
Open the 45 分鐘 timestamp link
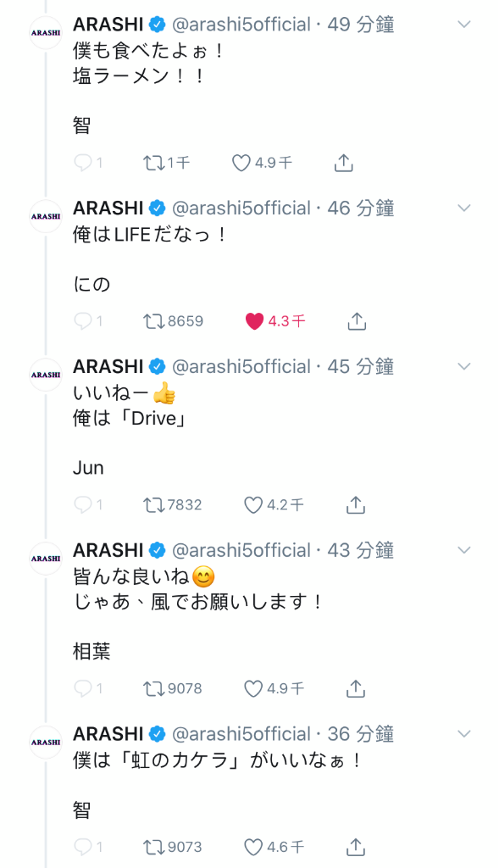pos(361,366)
